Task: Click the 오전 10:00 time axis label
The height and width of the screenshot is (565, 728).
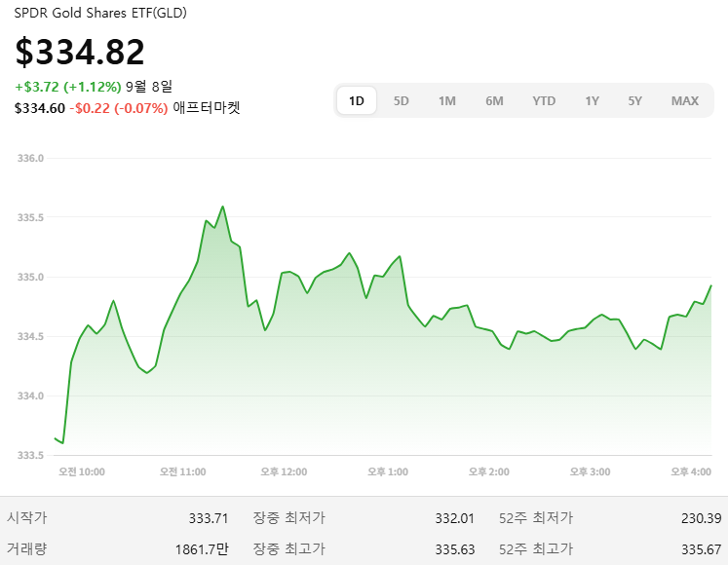Action: (82, 472)
